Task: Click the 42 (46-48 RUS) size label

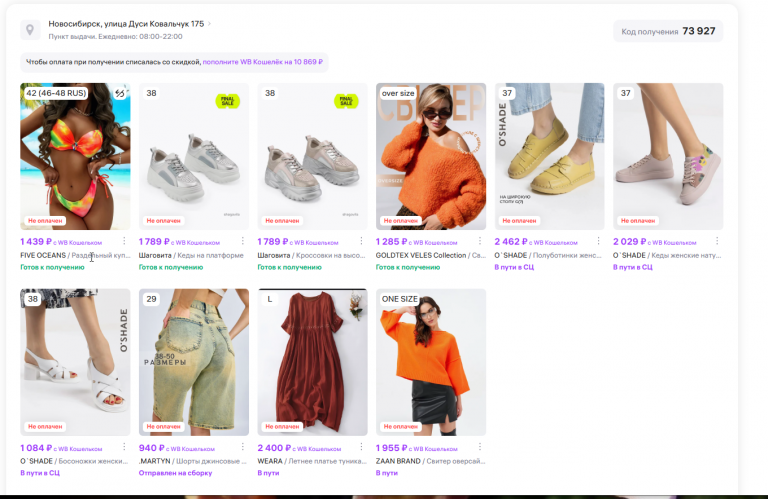Action: pyautogui.click(x=56, y=93)
